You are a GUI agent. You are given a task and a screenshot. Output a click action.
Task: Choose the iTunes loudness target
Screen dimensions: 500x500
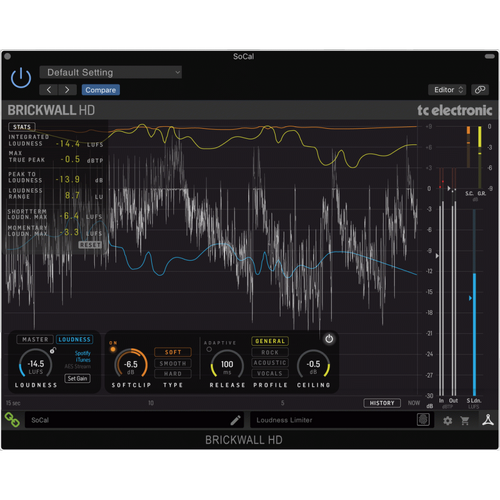pyautogui.click(x=83, y=360)
